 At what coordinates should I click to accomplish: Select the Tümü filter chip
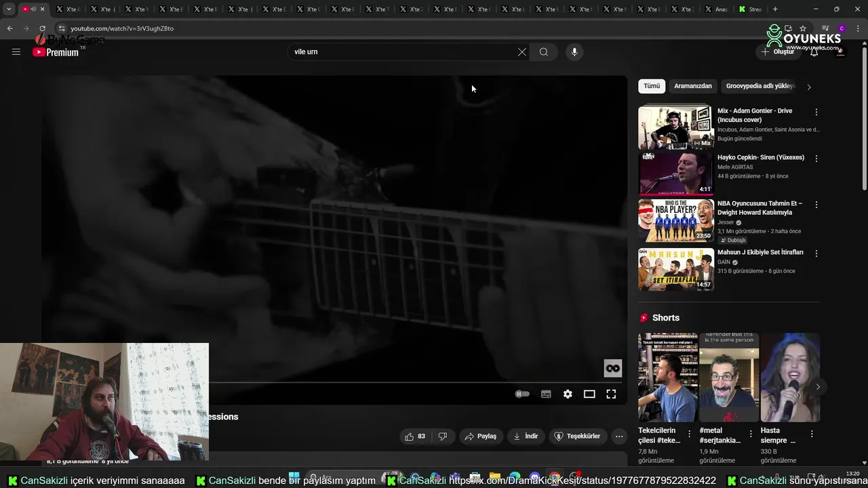[652, 86]
